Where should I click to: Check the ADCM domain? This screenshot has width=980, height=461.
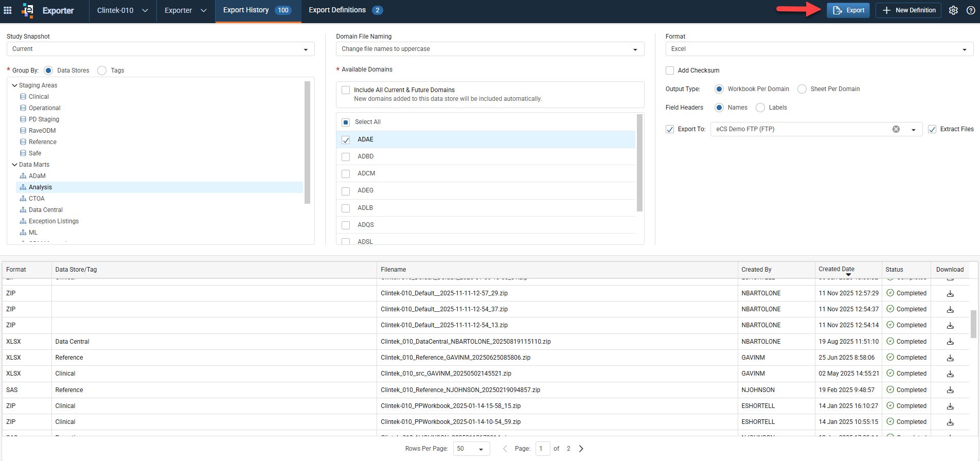click(346, 174)
